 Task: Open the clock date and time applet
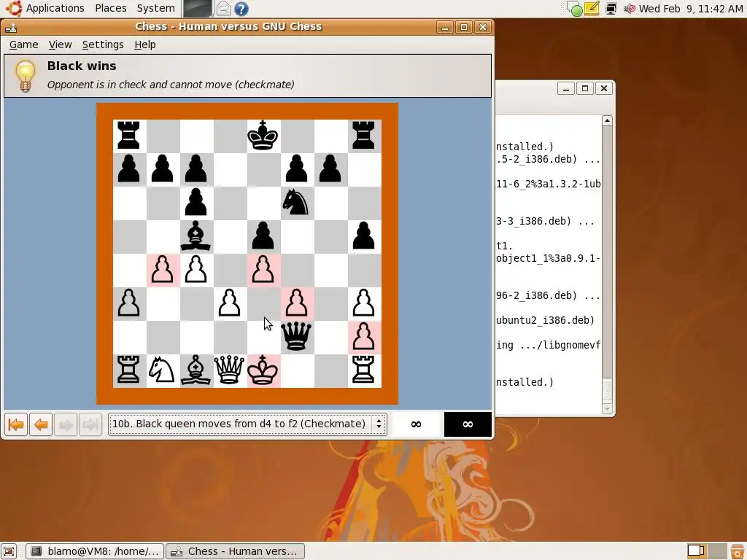point(690,8)
